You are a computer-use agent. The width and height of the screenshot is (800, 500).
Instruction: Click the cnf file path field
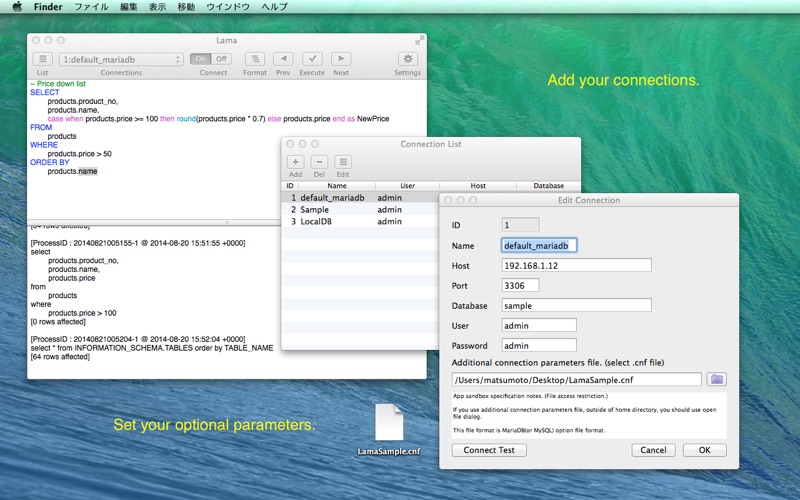pos(577,380)
